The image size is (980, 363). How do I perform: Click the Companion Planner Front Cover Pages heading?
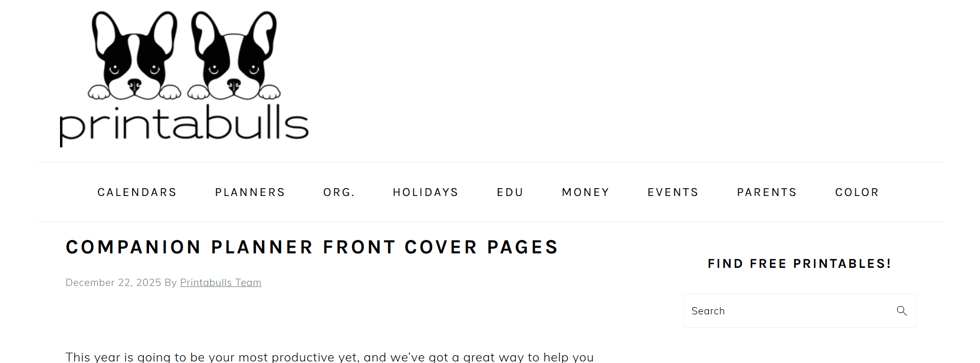tap(312, 247)
